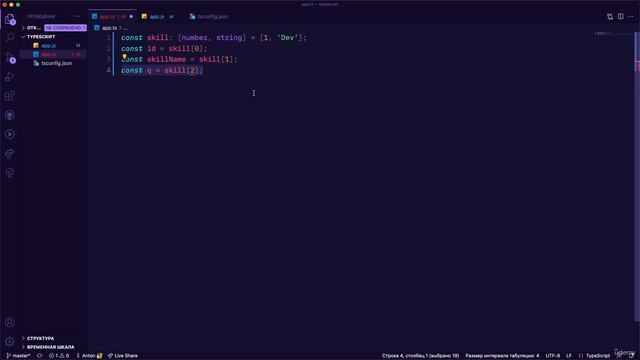Open Source Control view in activity bar
This screenshot has height=360, width=640.
tap(10, 57)
